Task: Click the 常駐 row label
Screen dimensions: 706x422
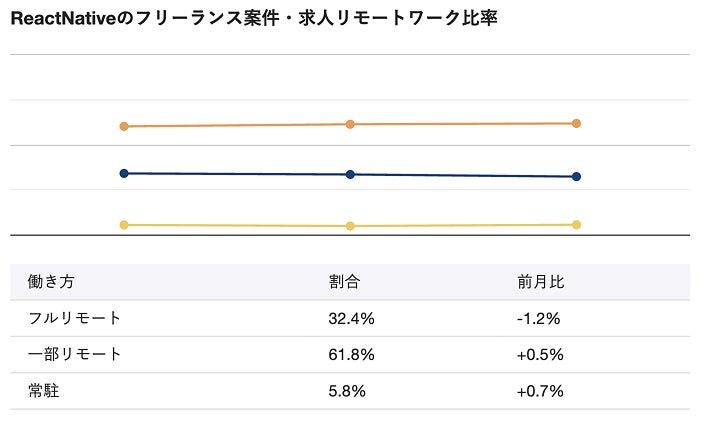Action: (44, 391)
